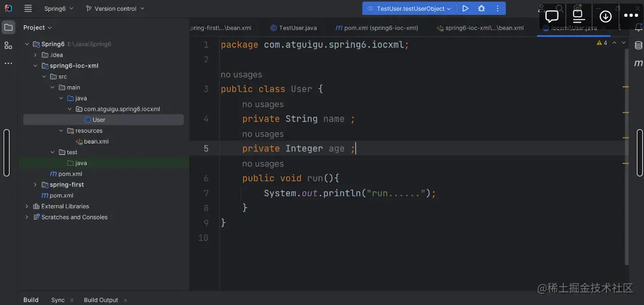Collapse the src folder
Screen dimensions: 644x305
[x=44, y=77]
